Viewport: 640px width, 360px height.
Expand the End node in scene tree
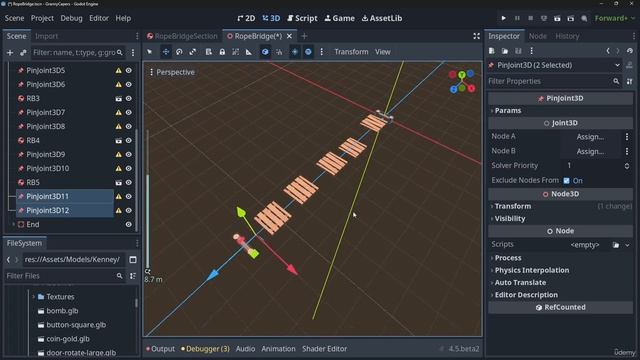(13, 224)
